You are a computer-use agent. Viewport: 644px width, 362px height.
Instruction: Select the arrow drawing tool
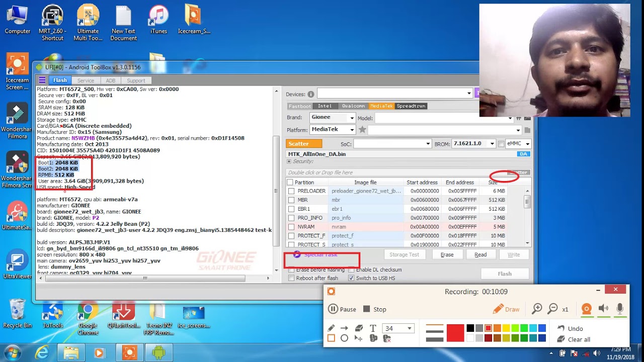(x=344, y=328)
